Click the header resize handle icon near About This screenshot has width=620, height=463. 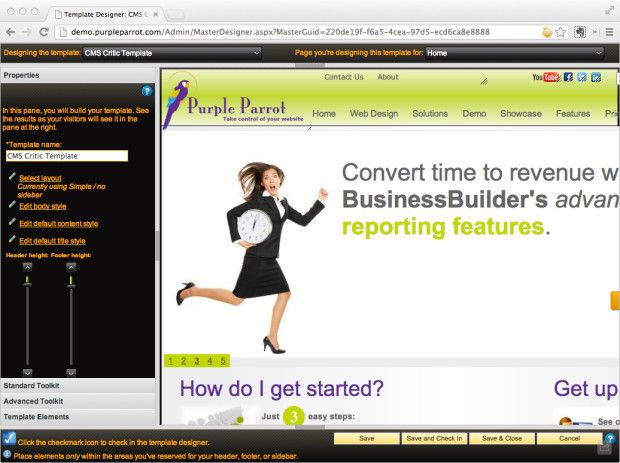pos(484,81)
